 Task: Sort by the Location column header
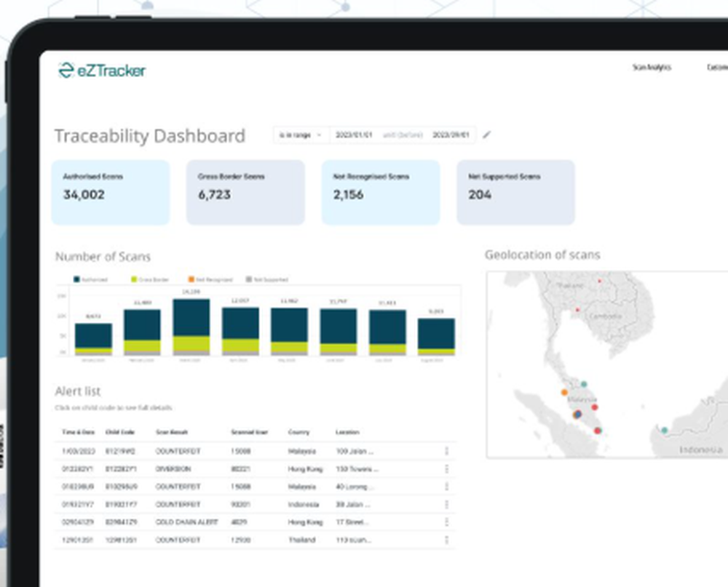[x=347, y=432]
